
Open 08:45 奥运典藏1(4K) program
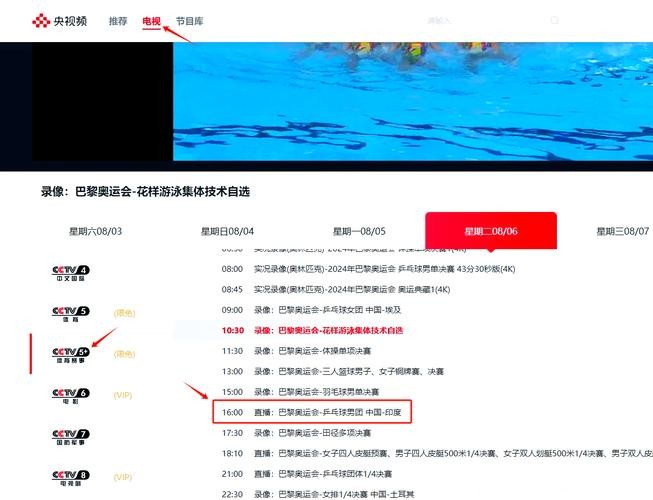click(x=336, y=289)
